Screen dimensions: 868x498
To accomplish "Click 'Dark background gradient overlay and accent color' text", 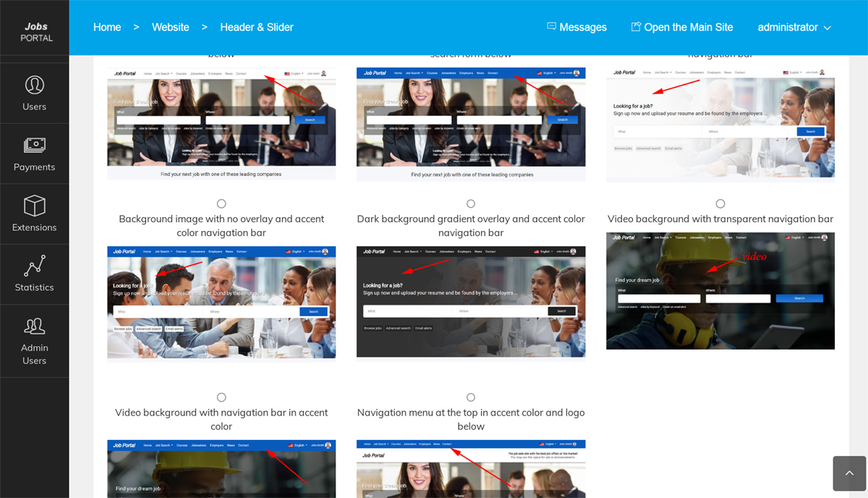I will tap(471, 226).
